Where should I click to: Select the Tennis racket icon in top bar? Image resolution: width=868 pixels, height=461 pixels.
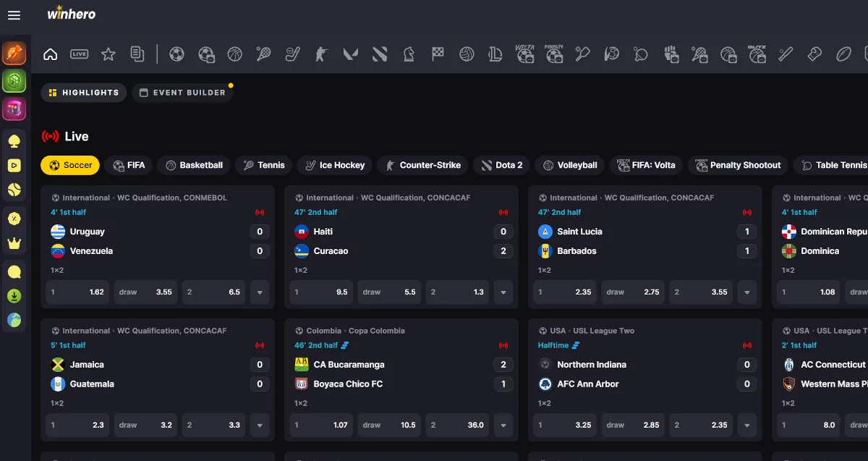click(263, 54)
